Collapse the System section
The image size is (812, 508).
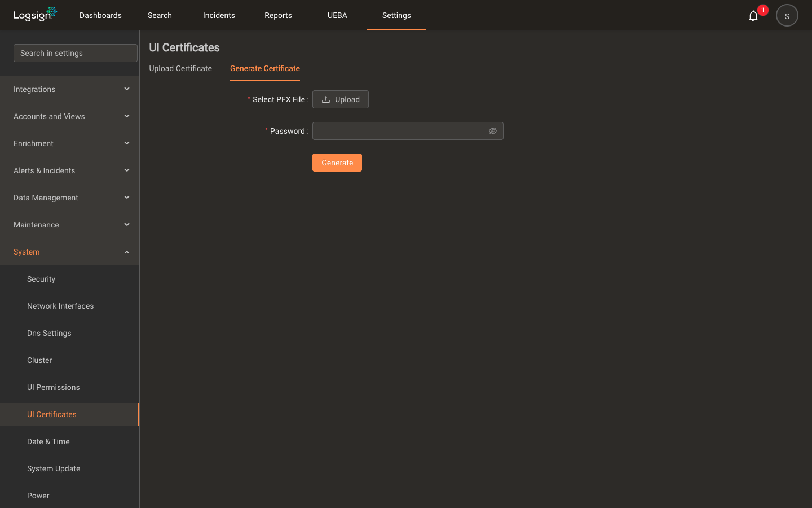[70, 252]
